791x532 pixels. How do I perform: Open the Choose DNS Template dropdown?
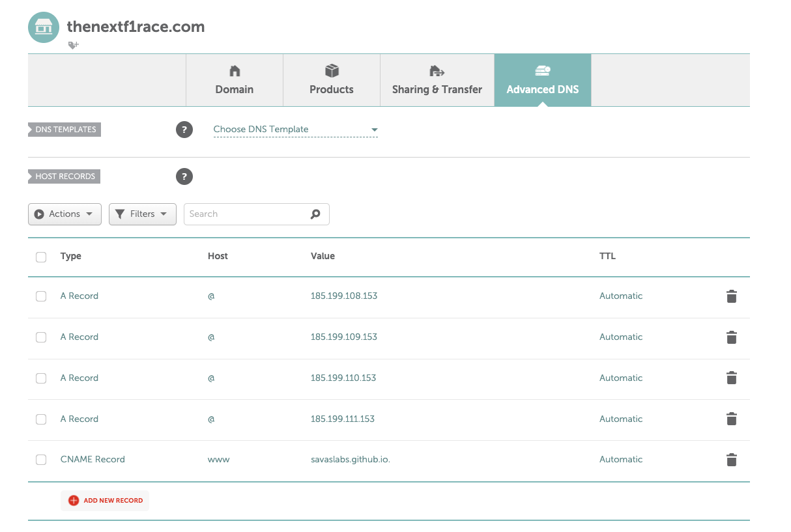click(295, 129)
